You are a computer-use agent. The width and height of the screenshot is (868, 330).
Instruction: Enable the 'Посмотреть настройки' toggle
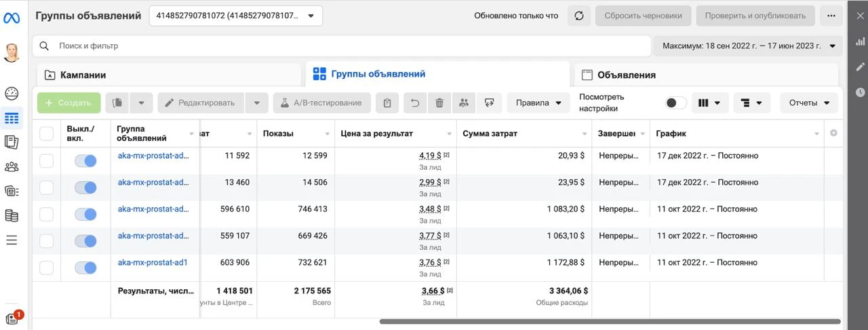coord(676,103)
